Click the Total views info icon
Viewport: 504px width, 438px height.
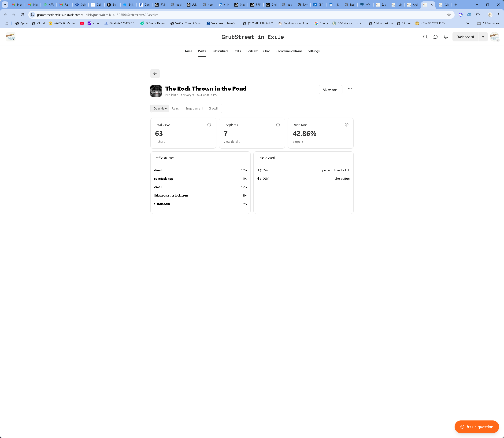(209, 125)
